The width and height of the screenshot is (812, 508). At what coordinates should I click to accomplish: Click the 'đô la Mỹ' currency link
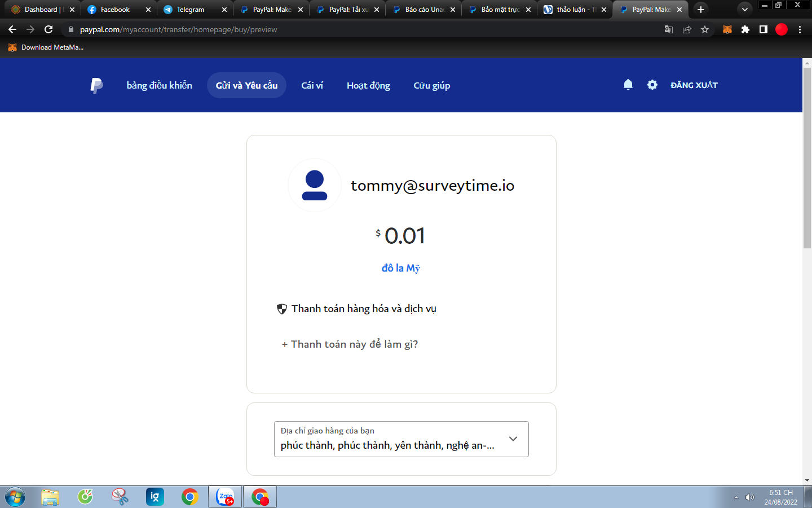pyautogui.click(x=401, y=268)
